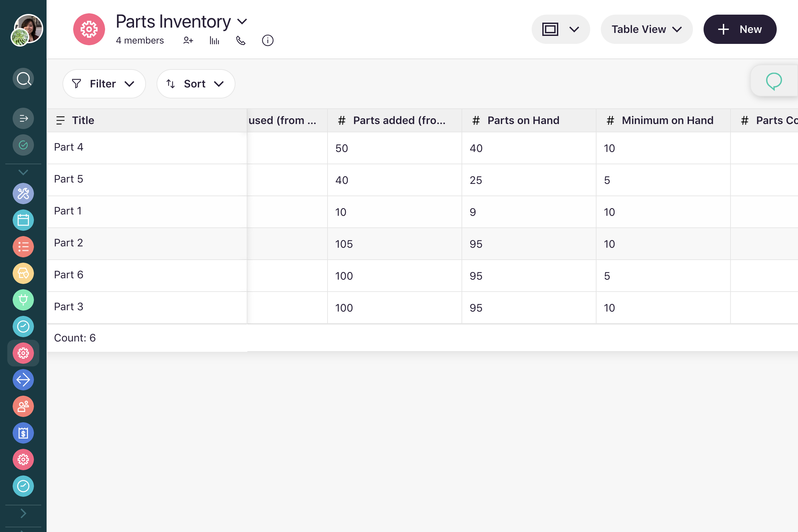
Task: Open the orange list app icon
Action: point(23,247)
